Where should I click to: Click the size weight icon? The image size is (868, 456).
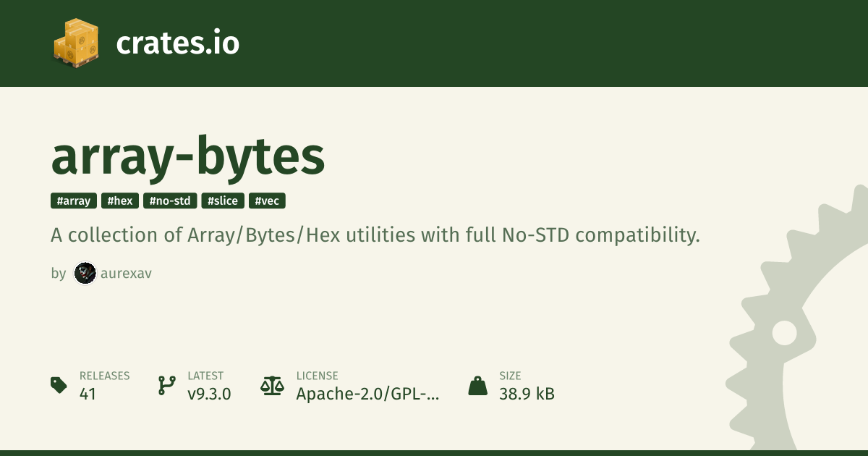click(477, 386)
